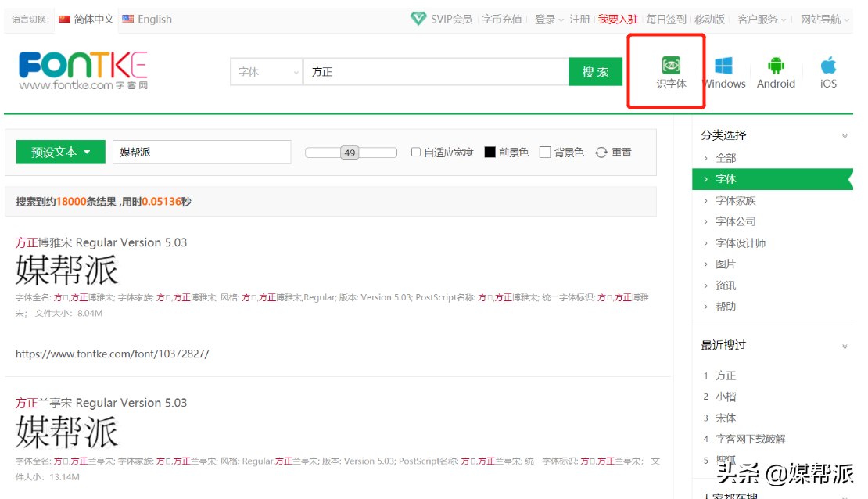Click the fontke.com/font/10372827 URL text
This screenshot has width=868, height=499.
(112, 354)
